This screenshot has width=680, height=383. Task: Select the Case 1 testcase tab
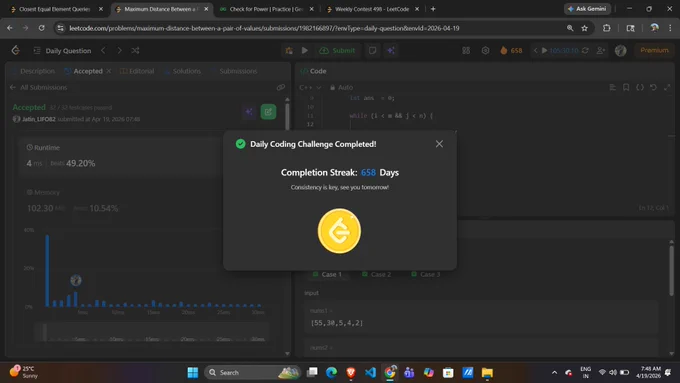(327, 275)
